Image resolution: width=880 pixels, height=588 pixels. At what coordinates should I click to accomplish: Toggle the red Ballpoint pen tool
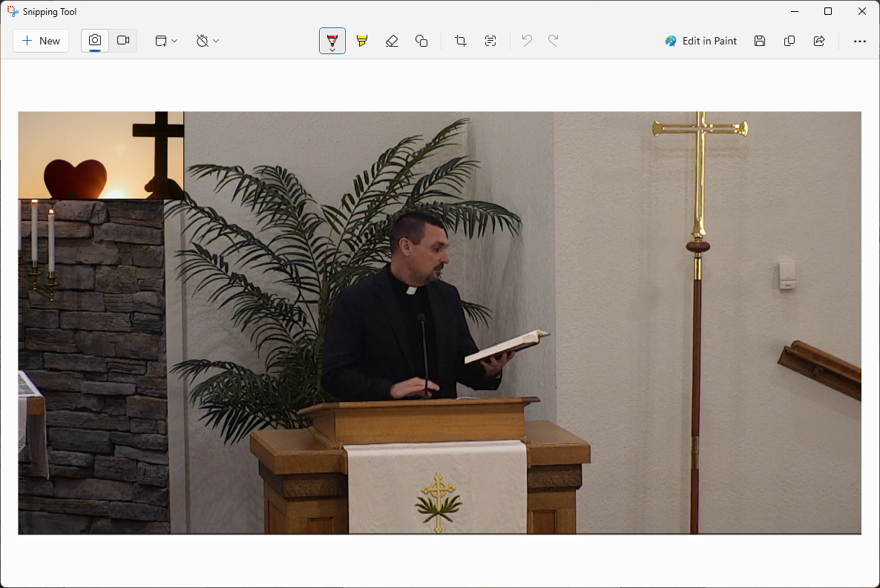click(x=332, y=41)
